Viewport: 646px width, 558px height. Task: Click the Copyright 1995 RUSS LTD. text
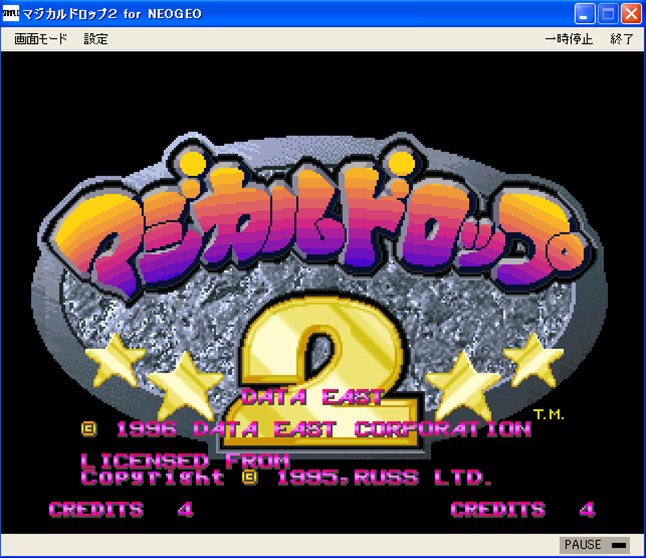[286, 478]
